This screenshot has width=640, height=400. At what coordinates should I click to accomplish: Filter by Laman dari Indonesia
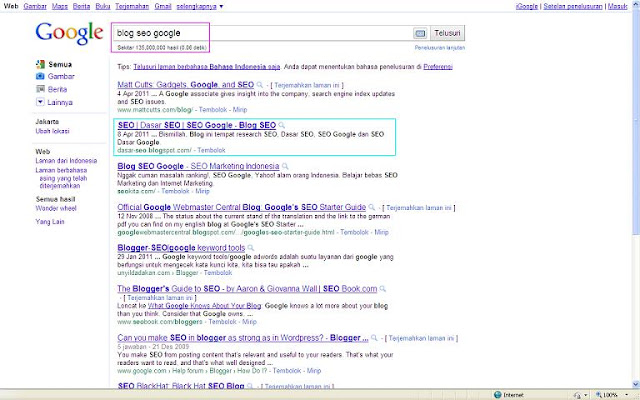pyautogui.click(x=66, y=161)
